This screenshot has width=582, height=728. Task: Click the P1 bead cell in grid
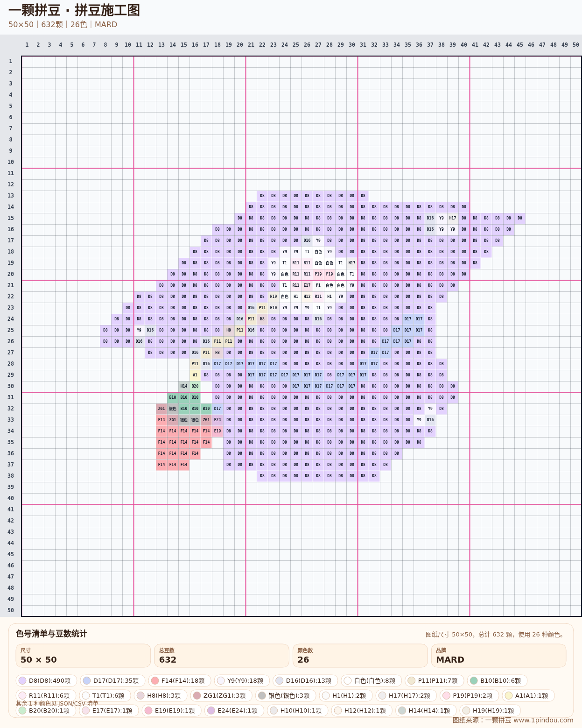(318, 285)
